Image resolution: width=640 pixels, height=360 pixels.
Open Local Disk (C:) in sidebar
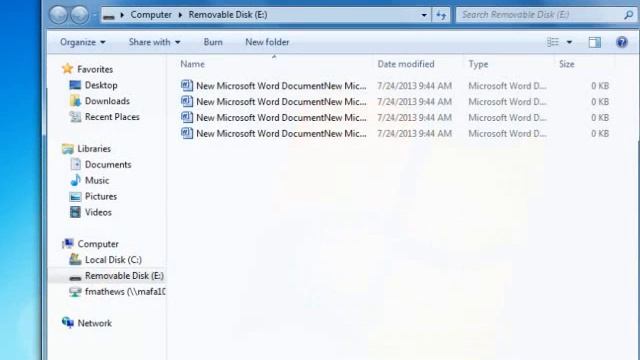coord(113,260)
